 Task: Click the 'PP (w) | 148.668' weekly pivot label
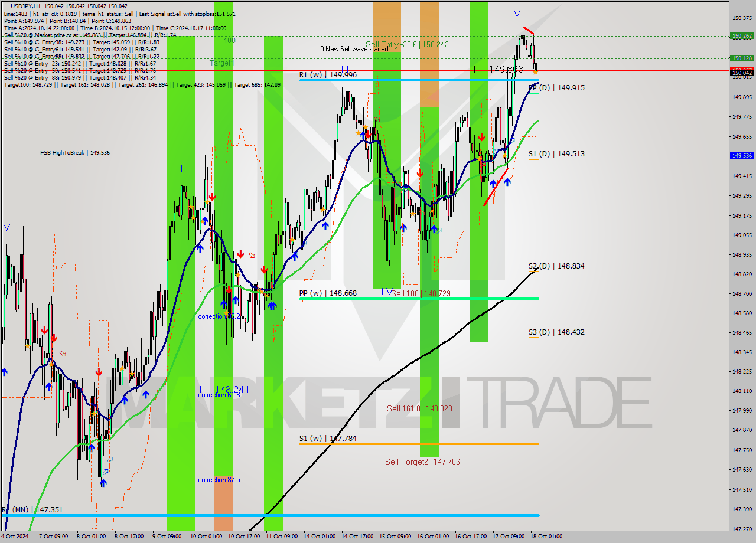(328, 293)
